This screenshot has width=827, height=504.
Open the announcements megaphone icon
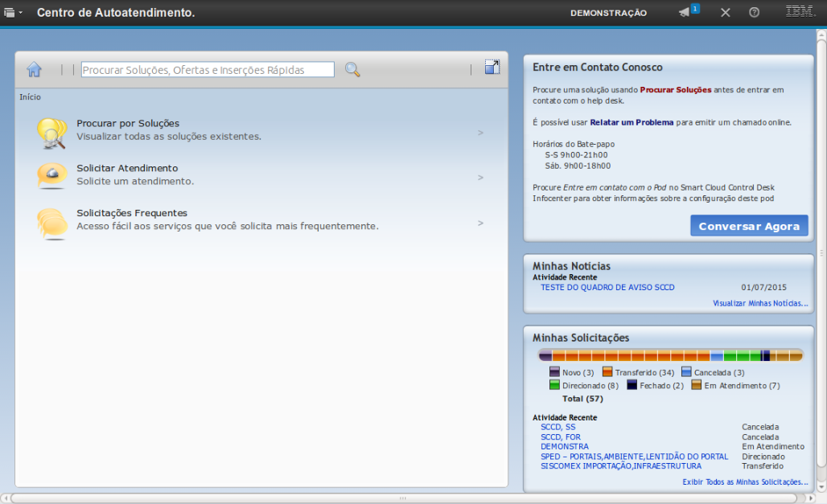coord(685,13)
